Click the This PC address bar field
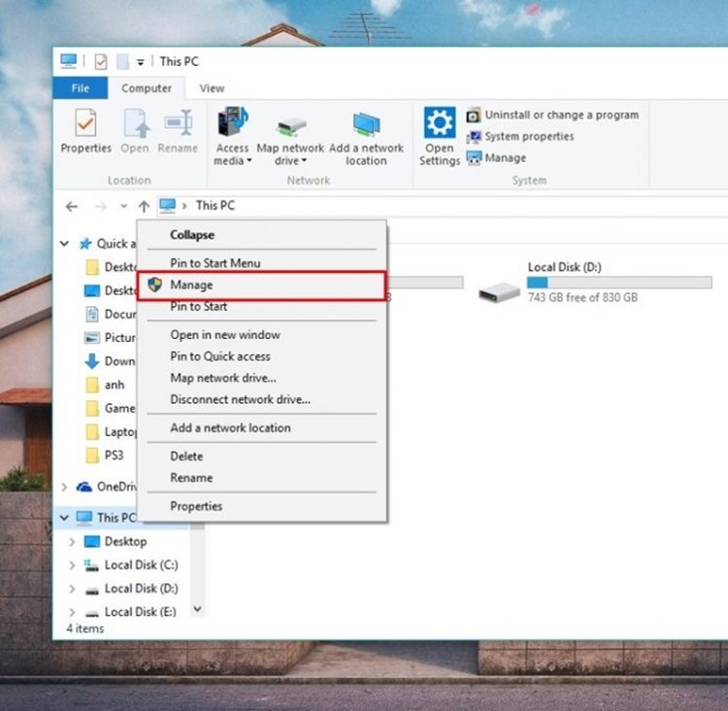 (442, 206)
